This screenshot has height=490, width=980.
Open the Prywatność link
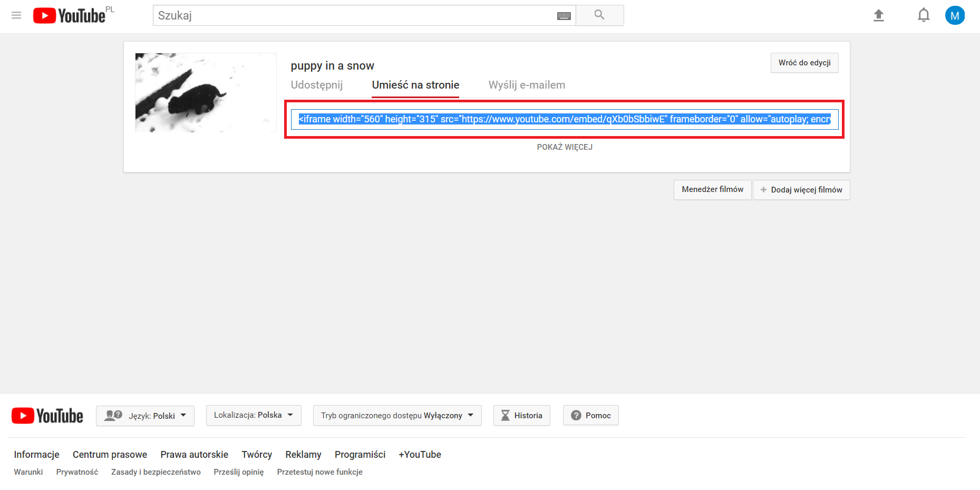coord(77,472)
